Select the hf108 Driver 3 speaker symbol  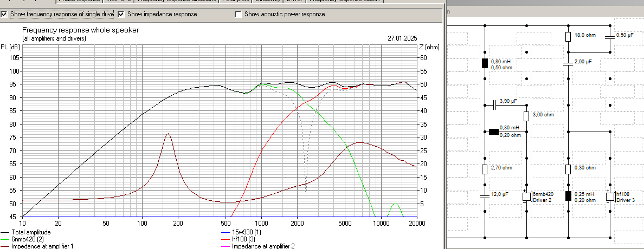click(611, 196)
